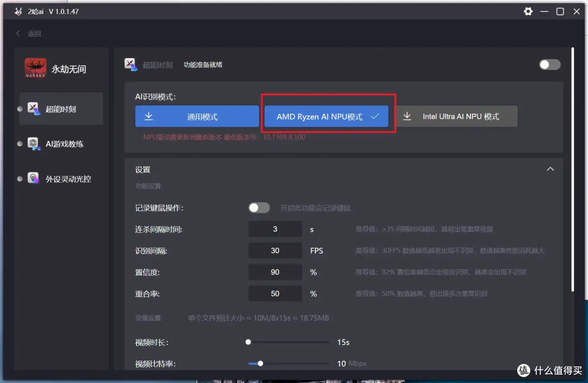This screenshot has width=588, height=383.
Task: Click the AI游戏教练 sidebar icon
Action: (34, 144)
